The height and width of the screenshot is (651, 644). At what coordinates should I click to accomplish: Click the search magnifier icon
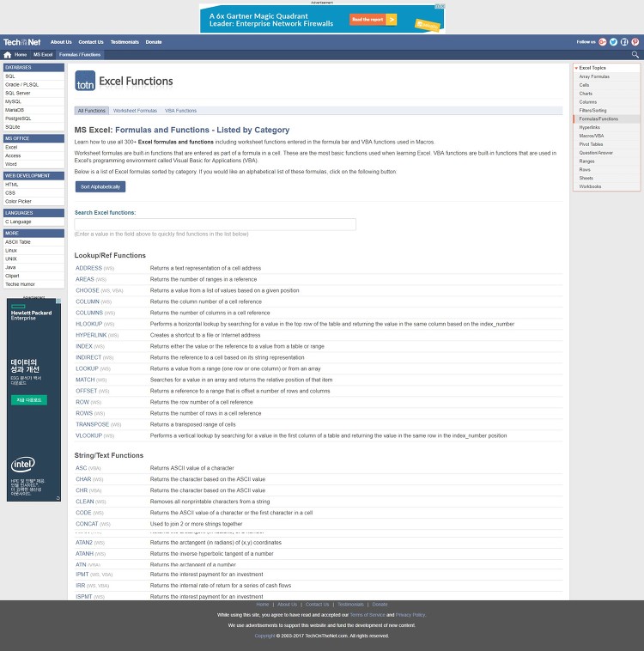[x=635, y=54]
